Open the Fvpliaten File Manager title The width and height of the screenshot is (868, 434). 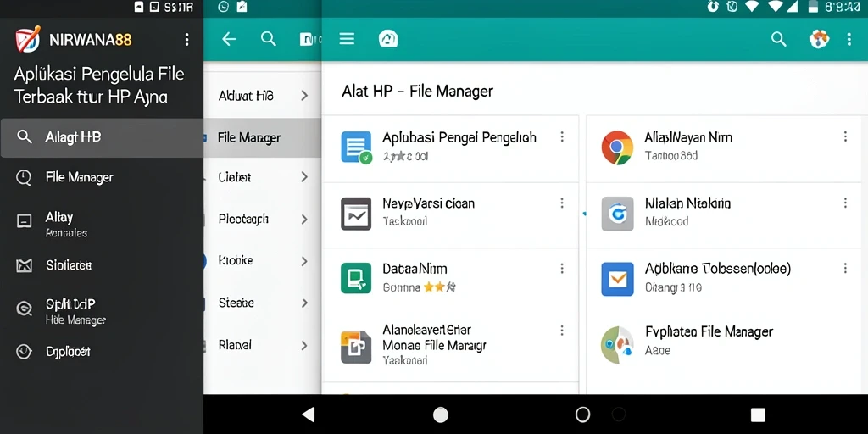click(709, 331)
